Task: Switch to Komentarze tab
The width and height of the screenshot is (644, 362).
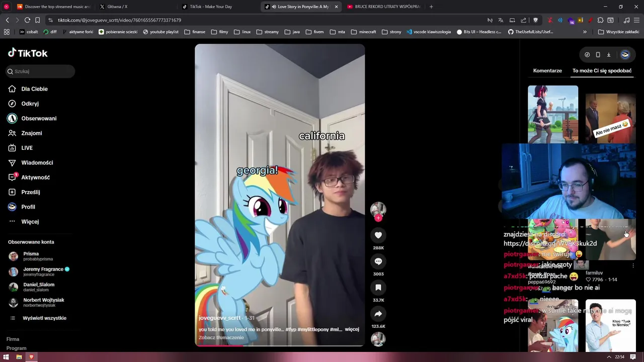Action: [x=547, y=71]
